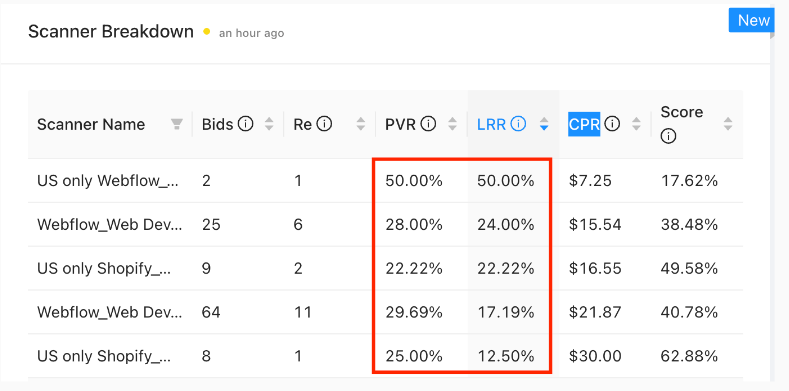Click the $21.87 CPR value
This screenshot has height=391, width=789.
click(x=595, y=312)
